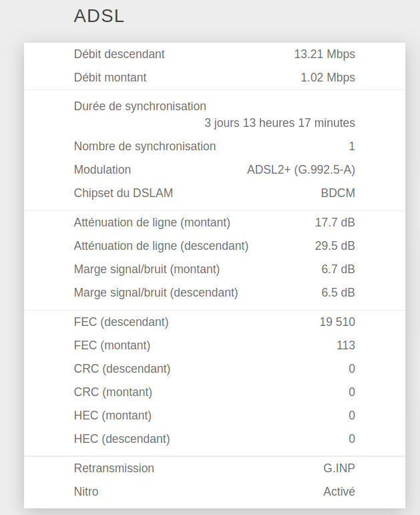Select the ADSL2+ (G.992.5-A) modulation value

[301, 170]
